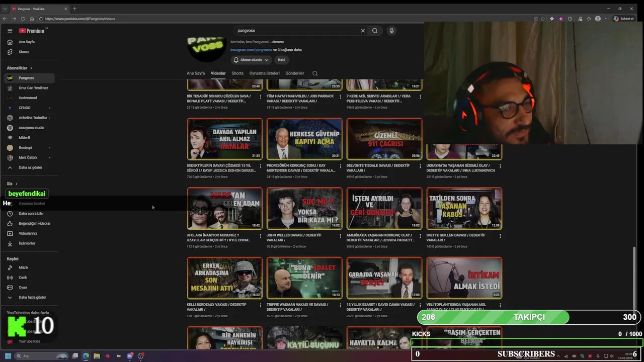
Task: Open File Explorer from the taskbar
Action: pyautogui.click(x=97, y=356)
